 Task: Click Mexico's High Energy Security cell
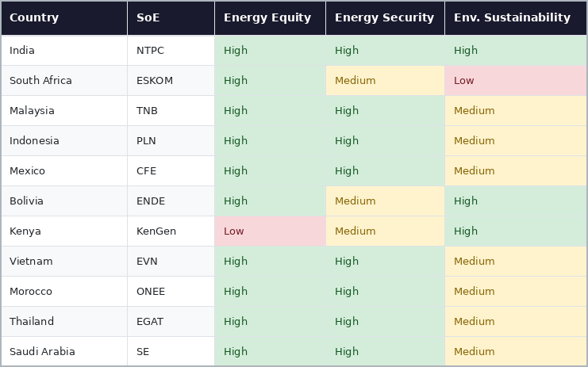[385, 171]
